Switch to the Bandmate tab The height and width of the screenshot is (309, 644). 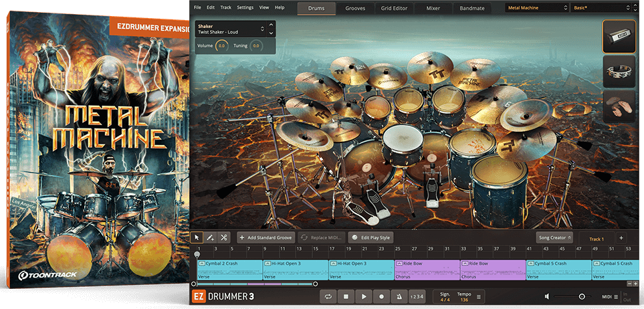pos(472,8)
